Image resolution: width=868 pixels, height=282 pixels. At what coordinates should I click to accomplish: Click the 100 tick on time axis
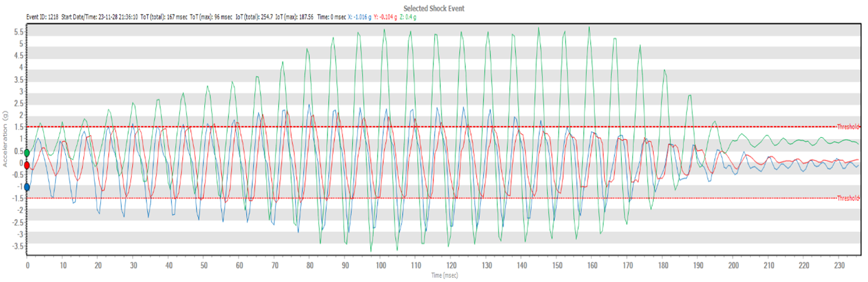(381, 266)
